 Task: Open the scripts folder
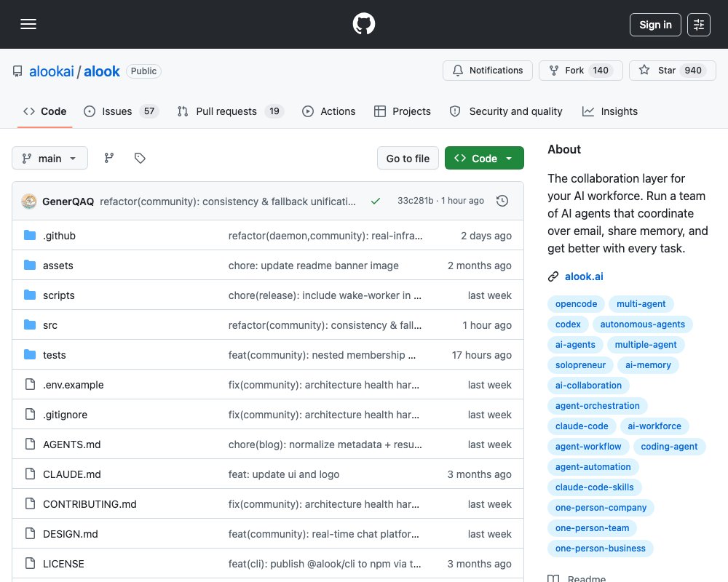[x=58, y=295]
